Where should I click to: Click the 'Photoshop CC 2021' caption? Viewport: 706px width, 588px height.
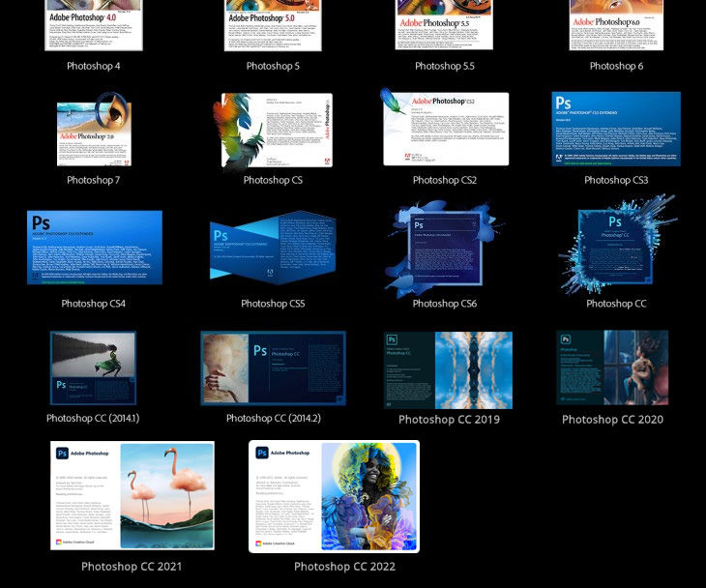point(132,567)
